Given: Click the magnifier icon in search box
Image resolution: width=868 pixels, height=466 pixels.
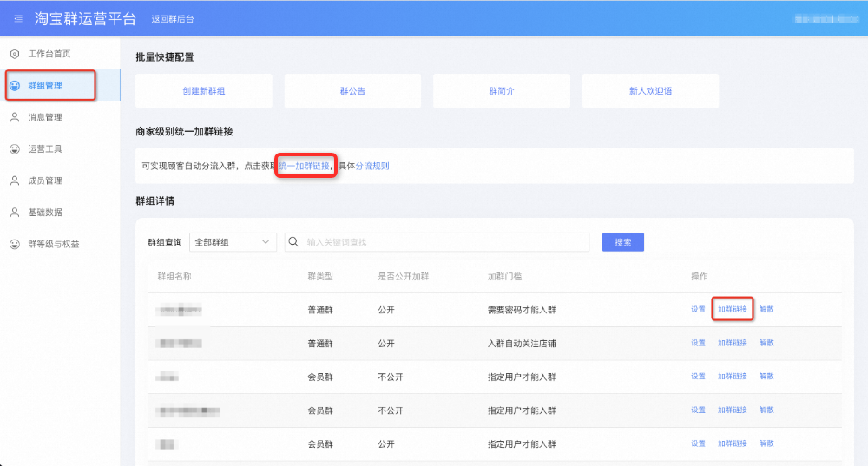Looking at the screenshot, I should pyautogui.click(x=294, y=242).
